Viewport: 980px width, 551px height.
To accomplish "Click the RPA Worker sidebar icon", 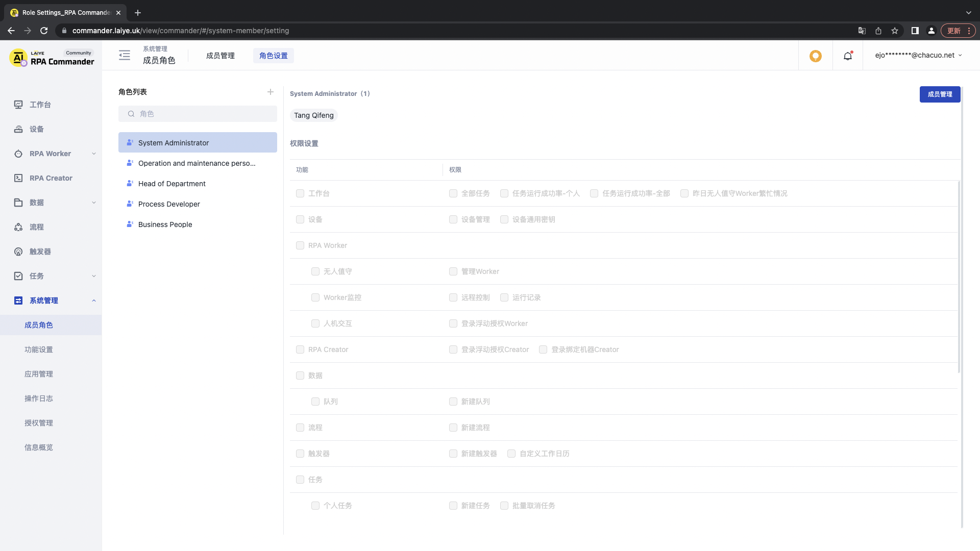I will (18, 154).
